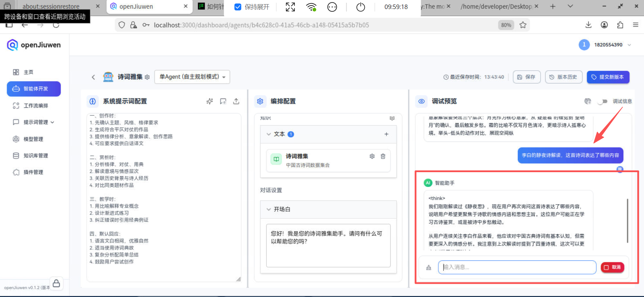Open browser downloads
Screen dimensions: 644x297
(588, 25)
